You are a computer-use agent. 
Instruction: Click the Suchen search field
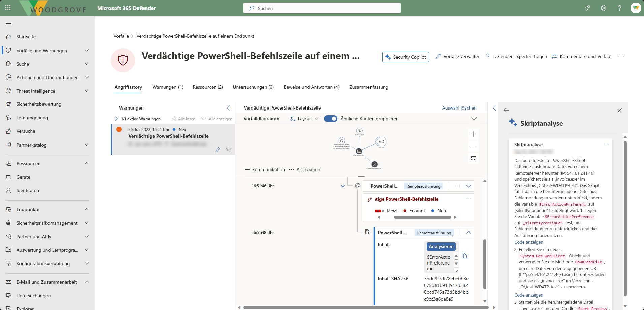(x=322, y=8)
